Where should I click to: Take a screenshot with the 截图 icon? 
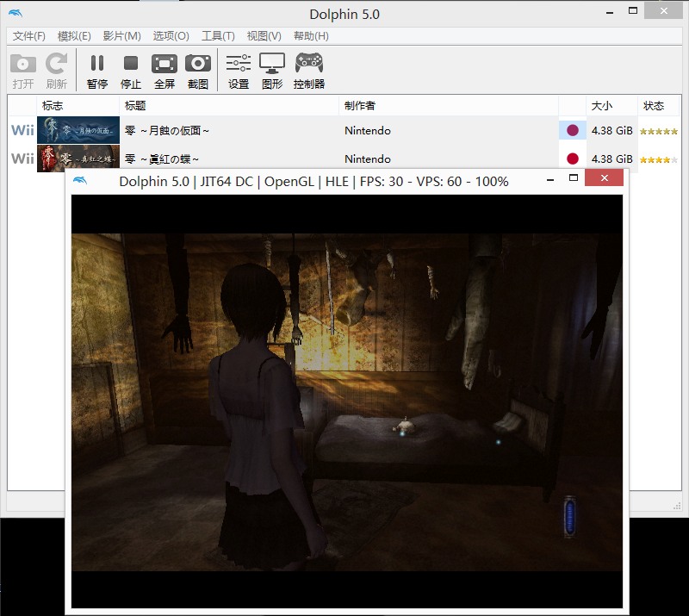pos(198,70)
